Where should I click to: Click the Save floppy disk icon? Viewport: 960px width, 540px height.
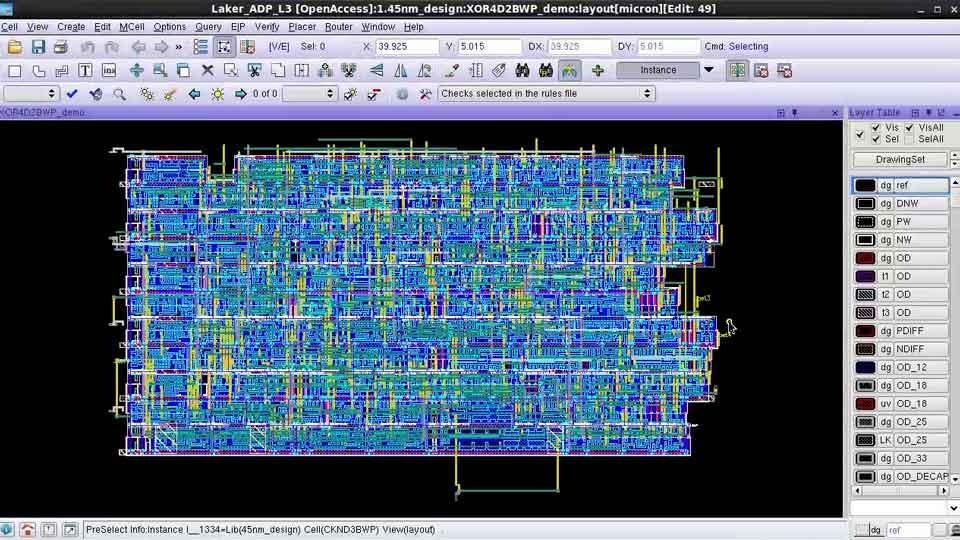(38, 47)
